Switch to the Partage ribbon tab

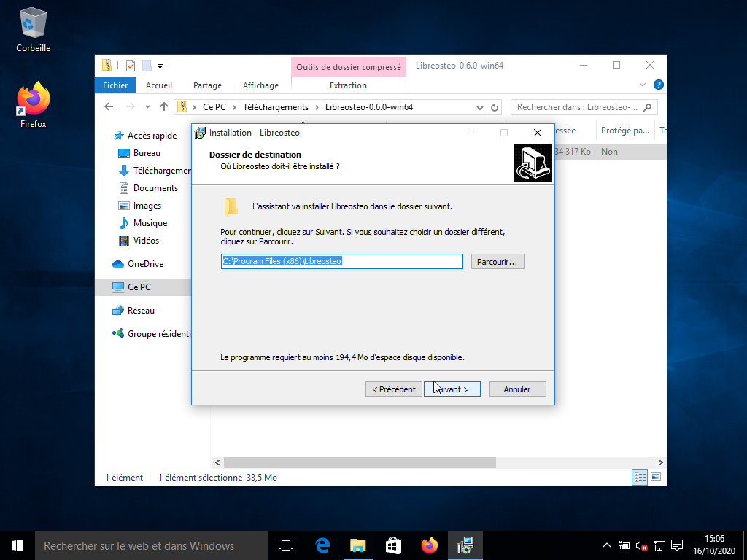(207, 85)
